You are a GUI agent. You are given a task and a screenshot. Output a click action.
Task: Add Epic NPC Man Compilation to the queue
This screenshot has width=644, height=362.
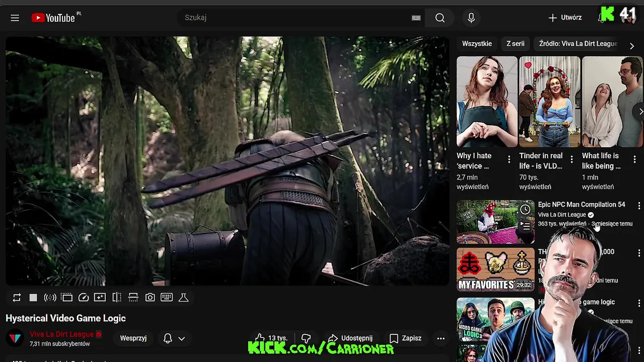[525, 226]
